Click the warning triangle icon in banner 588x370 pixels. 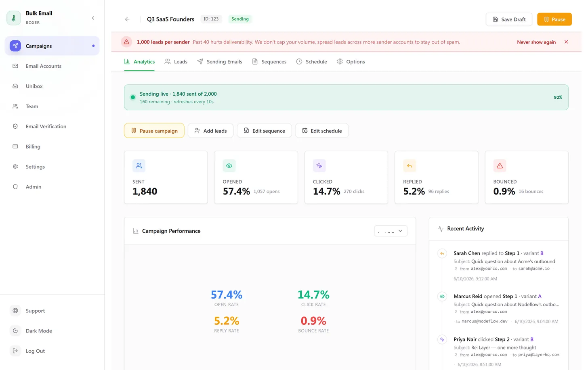click(126, 42)
